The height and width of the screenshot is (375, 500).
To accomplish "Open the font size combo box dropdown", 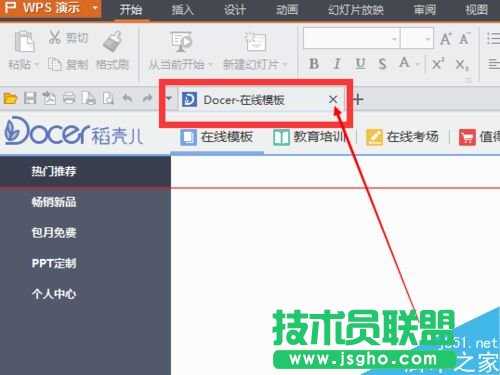I will (428, 39).
